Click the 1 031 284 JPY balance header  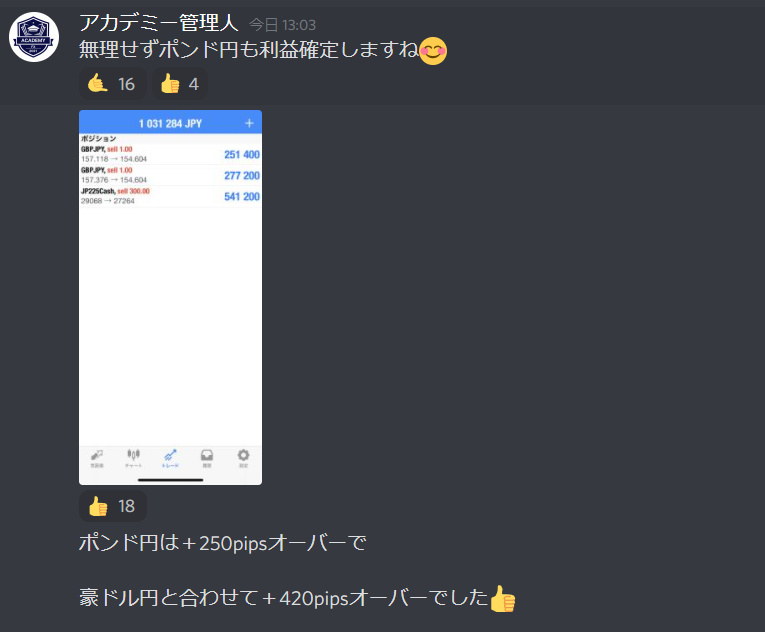[170, 123]
